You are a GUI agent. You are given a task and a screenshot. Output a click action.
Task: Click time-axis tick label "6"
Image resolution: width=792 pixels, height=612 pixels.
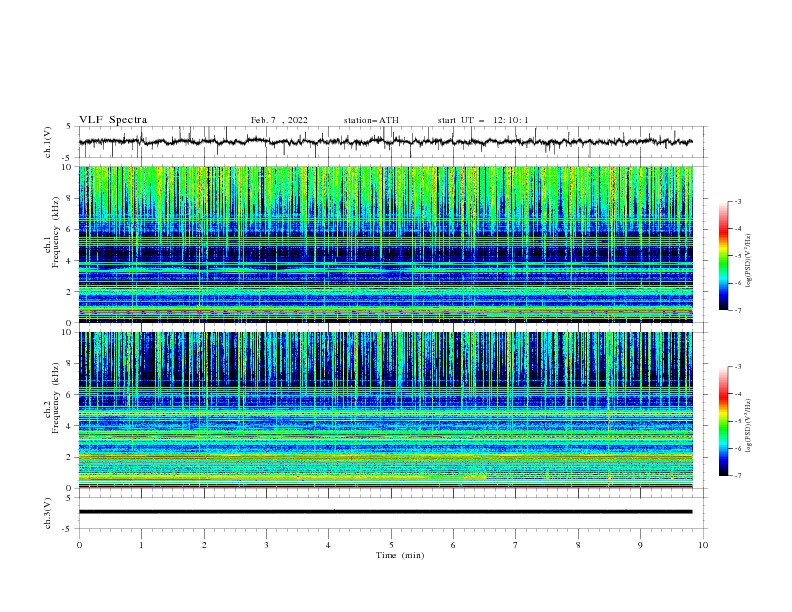point(453,545)
